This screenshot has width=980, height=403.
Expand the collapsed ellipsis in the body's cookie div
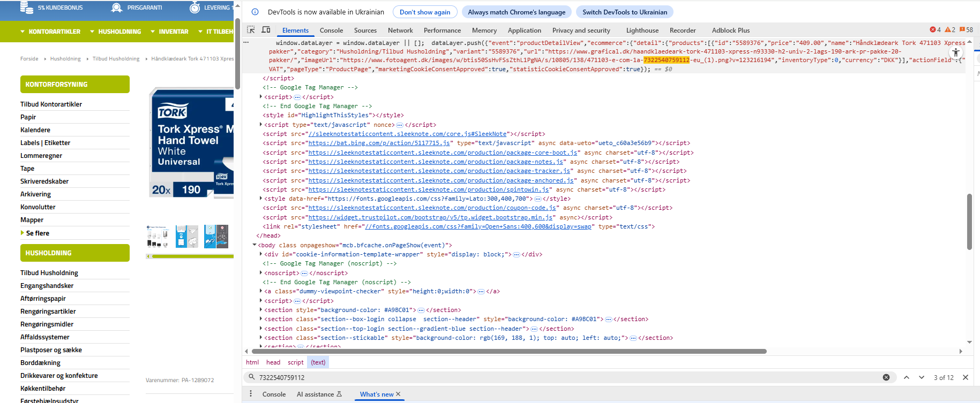click(x=517, y=255)
